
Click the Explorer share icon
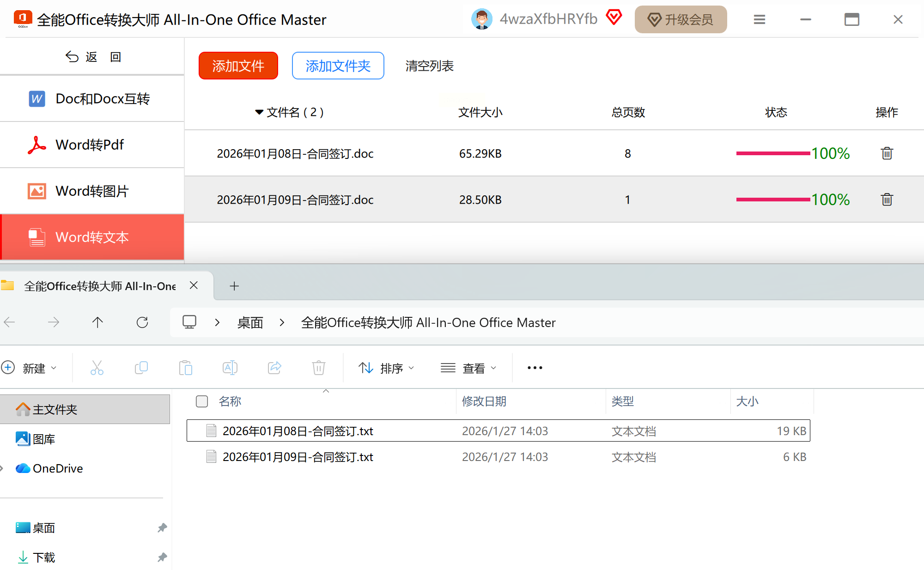coord(274,368)
